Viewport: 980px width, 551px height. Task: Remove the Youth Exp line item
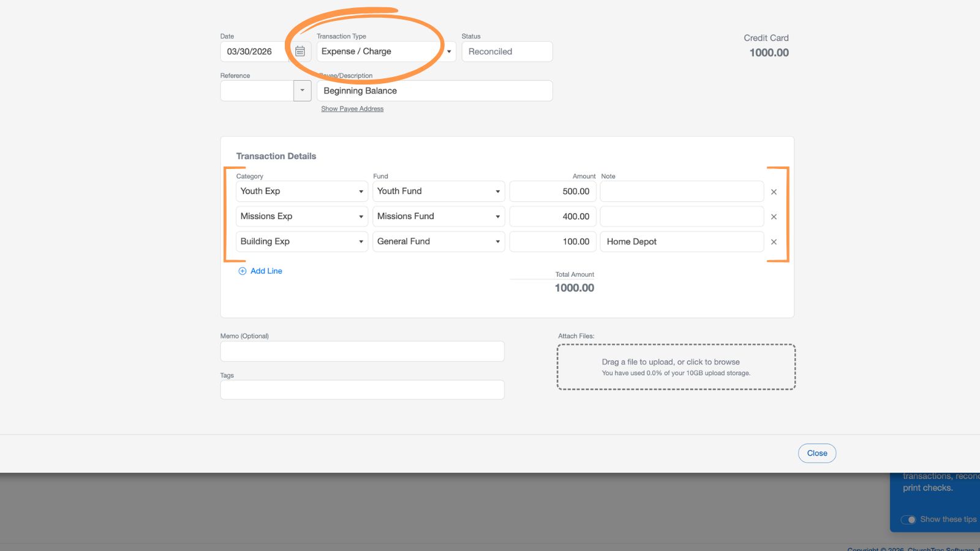click(x=774, y=192)
